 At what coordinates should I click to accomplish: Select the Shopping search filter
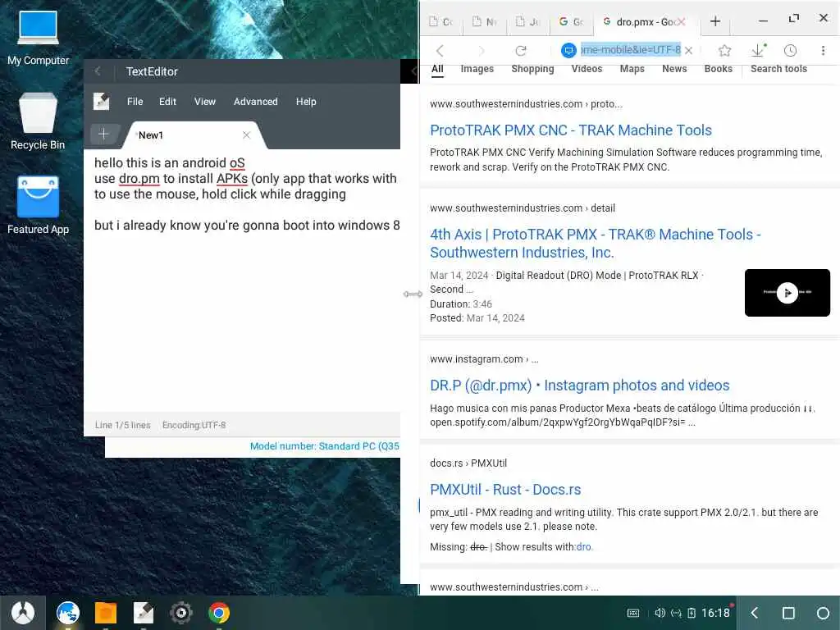[x=532, y=69]
